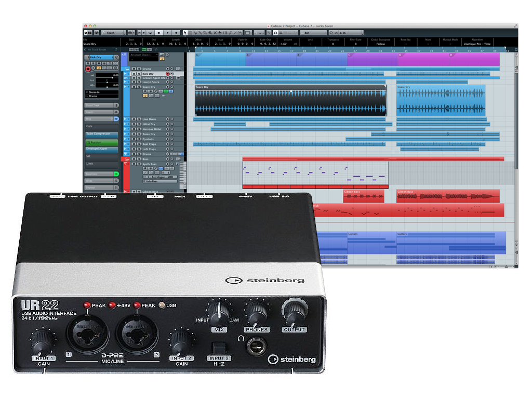Disable record enable on Kick Dry track

click(x=167, y=74)
